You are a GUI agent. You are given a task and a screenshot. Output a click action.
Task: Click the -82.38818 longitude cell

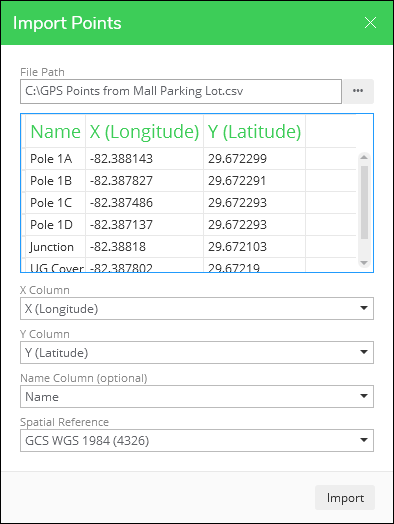pos(144,247)
